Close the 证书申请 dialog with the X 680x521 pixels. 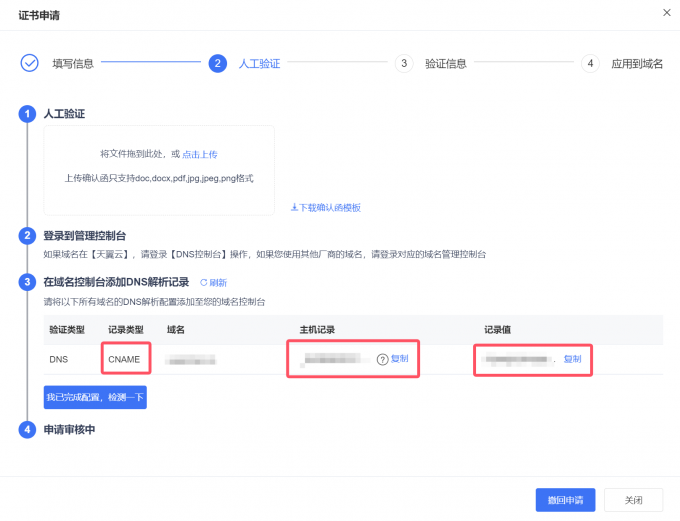pos(667,12)
